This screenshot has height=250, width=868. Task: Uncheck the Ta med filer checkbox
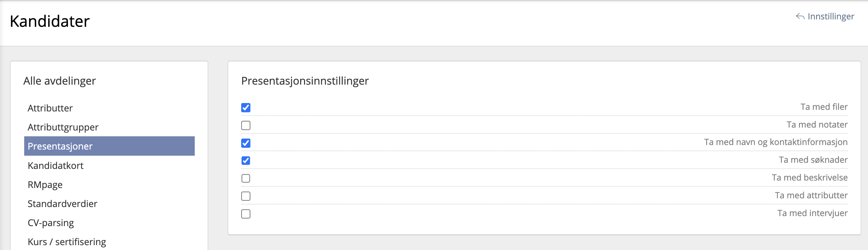point(246,108)
